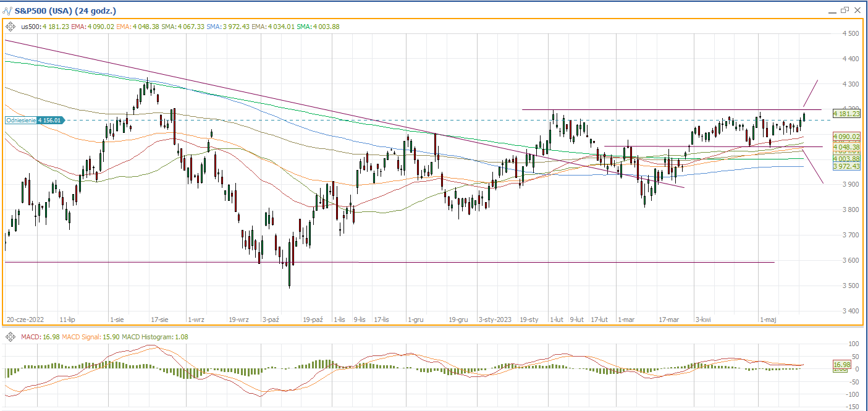Click the S&P500 (USA) (24 godz.) title
Screen dimensions: 868x411
(x=65, y=11)
